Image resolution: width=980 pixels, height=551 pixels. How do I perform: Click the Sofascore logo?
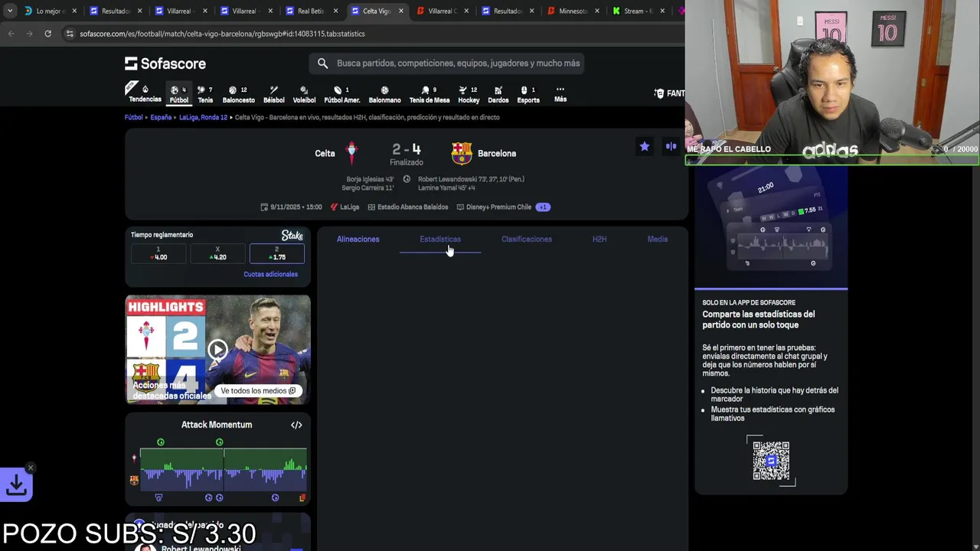(x=165, y=64)
